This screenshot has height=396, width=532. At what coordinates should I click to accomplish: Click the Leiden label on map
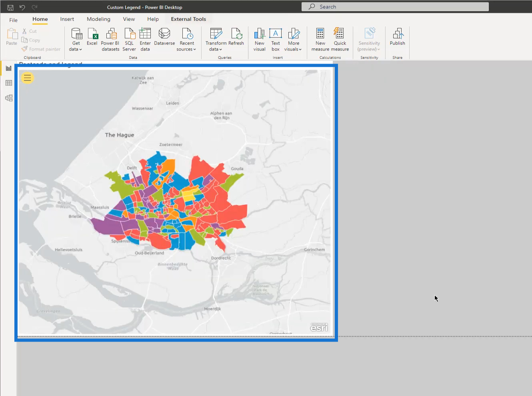(172, 103)
